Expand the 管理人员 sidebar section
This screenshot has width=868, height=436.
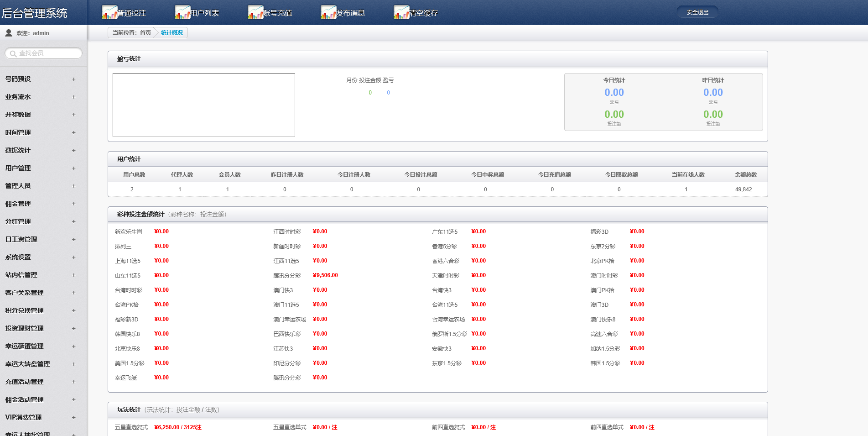point(43,186)
